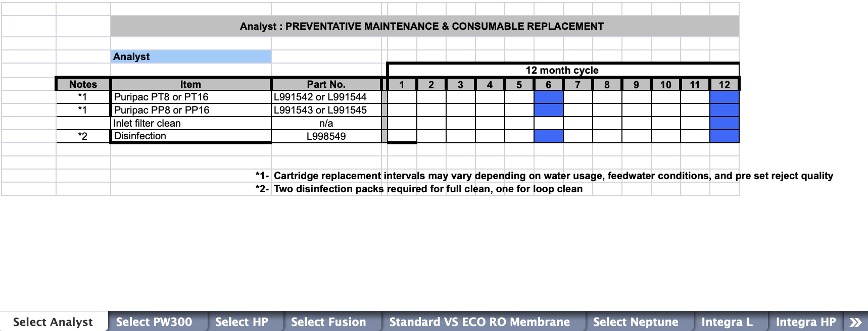
Task: Select the Integra HP tab
Action: coord(806,322)
